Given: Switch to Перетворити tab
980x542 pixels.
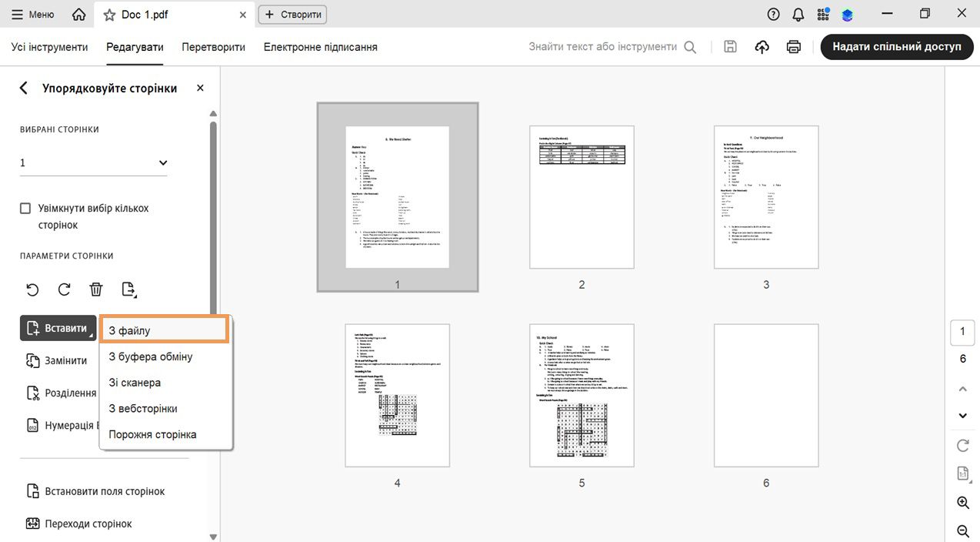Looking at the screenshot, I should pyautogui.click(x=213, y=47).
